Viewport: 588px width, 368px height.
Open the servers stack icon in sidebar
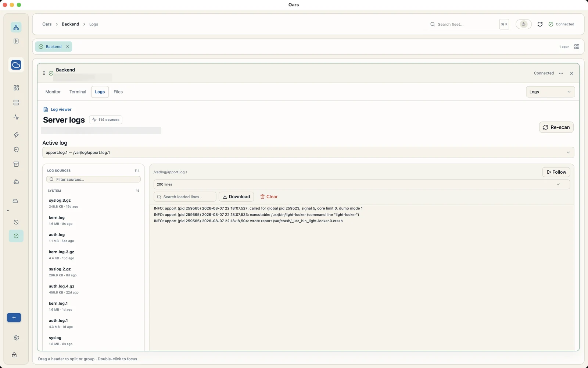pyautogui.click(x=16, y=103)
